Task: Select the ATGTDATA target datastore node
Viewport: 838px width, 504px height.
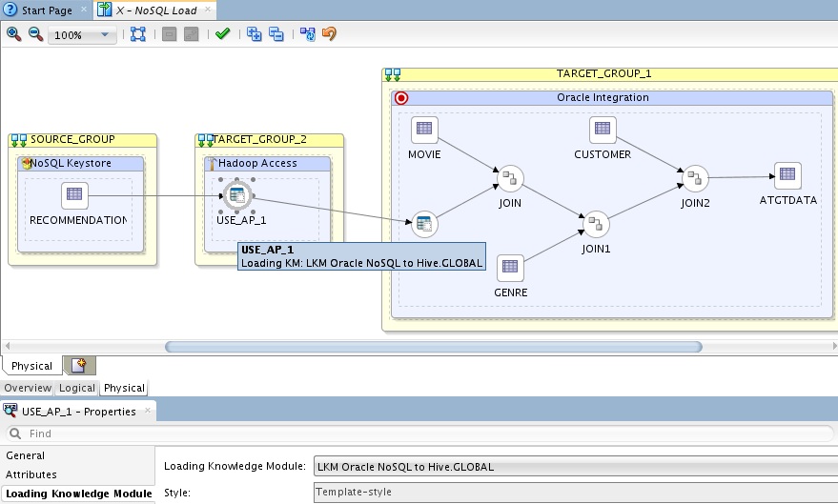Action: (x=787, y=176)
